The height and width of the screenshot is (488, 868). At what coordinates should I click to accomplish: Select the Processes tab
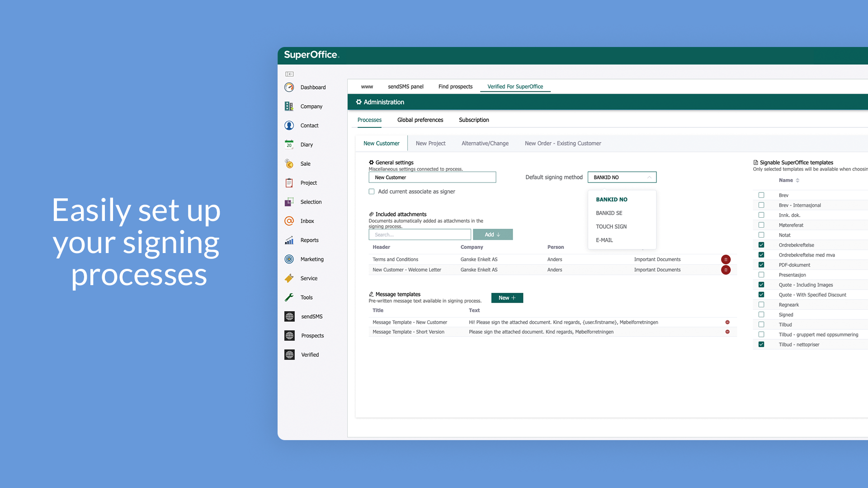pos(369,120)
